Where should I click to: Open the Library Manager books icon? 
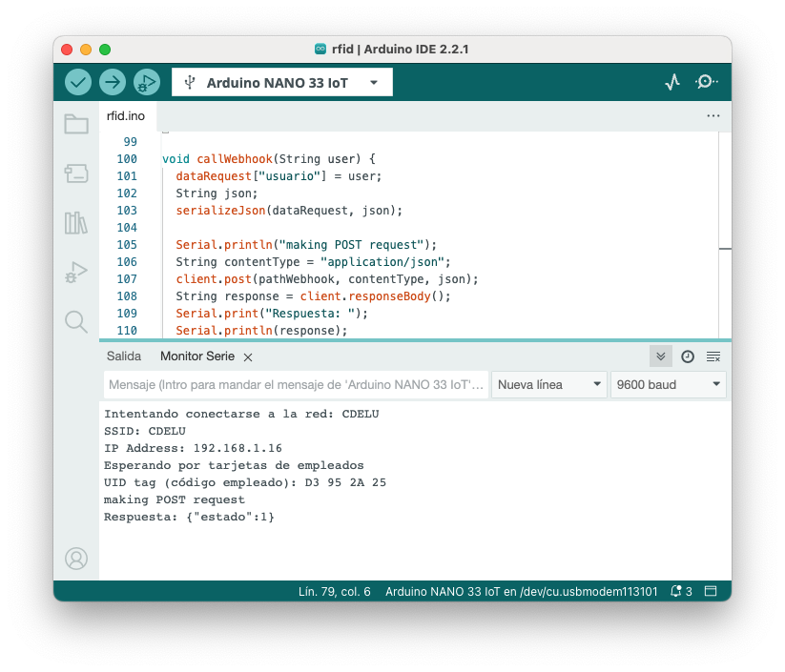coord(76,223)
